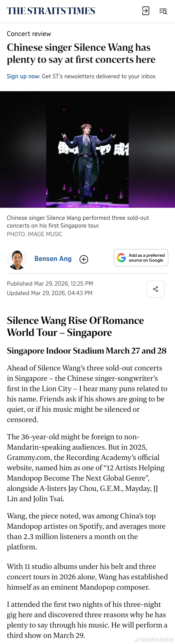The width and height of the screenshot is (175, 644).
Task: Open Benson Ang author page link
Action: pyautogui.click(x=53, y=259)
